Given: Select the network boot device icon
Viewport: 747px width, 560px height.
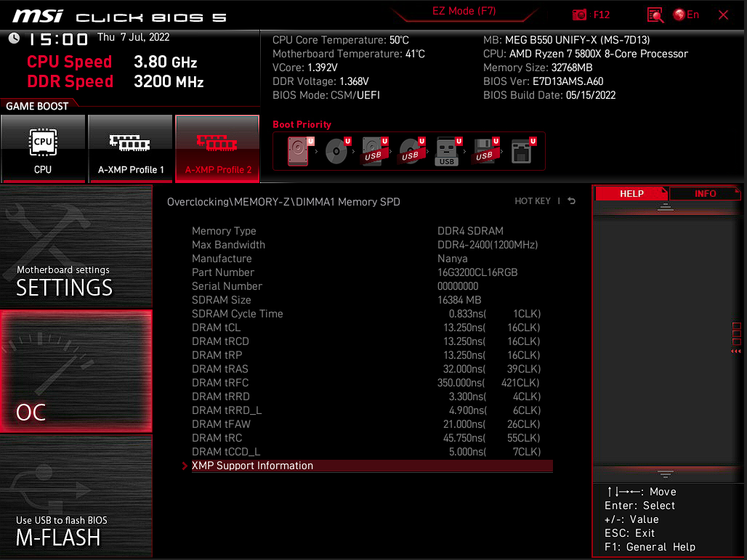Looking at the screenshot, I should coord(523,151).
